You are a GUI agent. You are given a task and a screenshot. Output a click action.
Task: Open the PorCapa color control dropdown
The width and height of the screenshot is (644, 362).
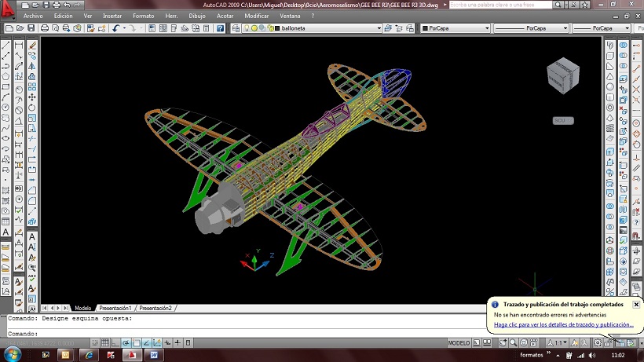click(x=486, y=28)
